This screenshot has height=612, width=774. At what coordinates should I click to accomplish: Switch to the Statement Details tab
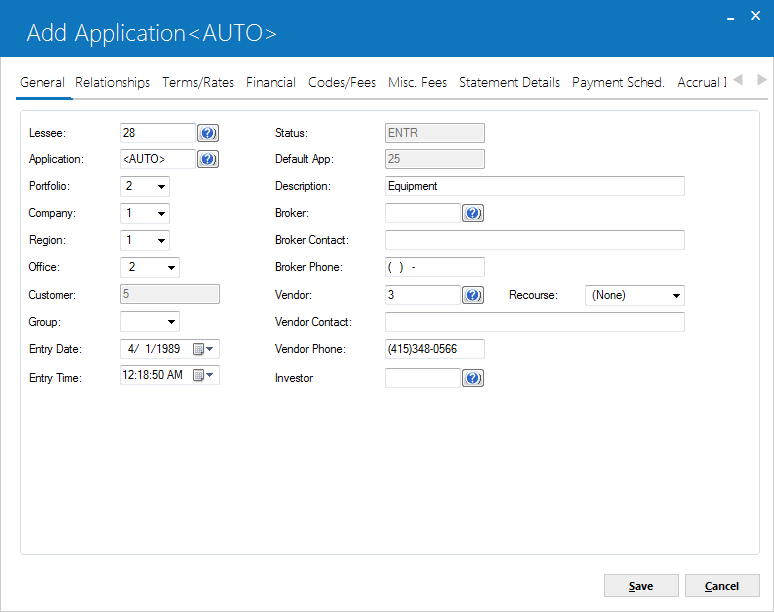[x=509, y=82]
